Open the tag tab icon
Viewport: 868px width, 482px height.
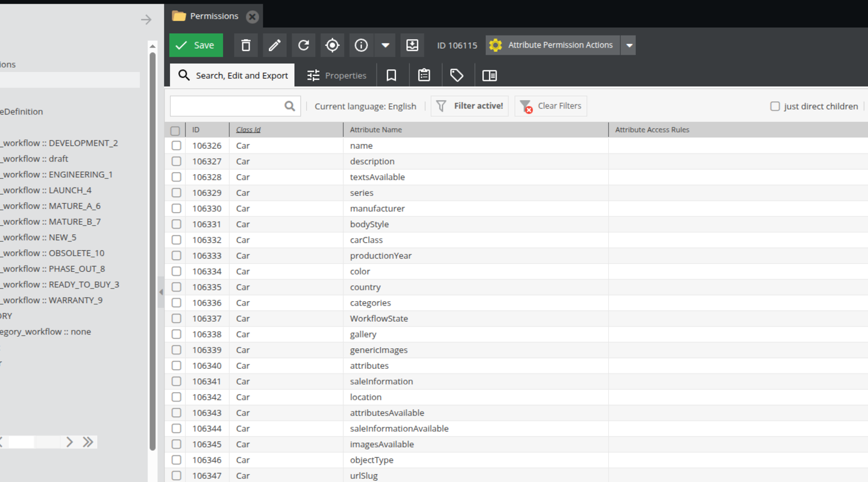click(457, 75)
